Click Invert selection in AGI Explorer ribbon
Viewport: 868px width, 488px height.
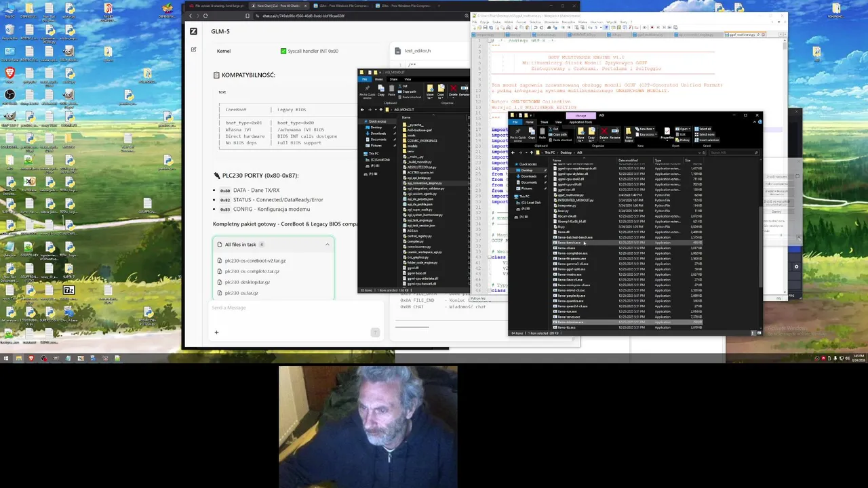(x=707, y=140)
